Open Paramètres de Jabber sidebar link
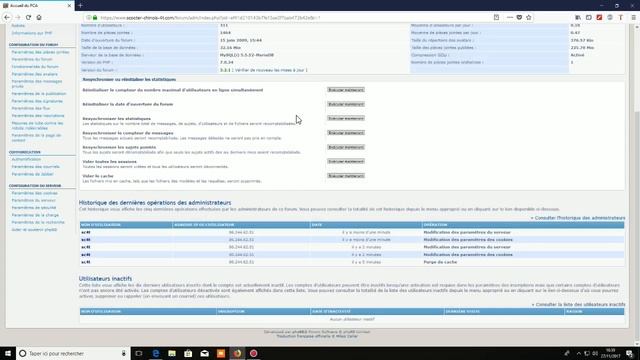The width and height of the screenshot is (640, 360). pyautogui.click(x=32, y=174)
